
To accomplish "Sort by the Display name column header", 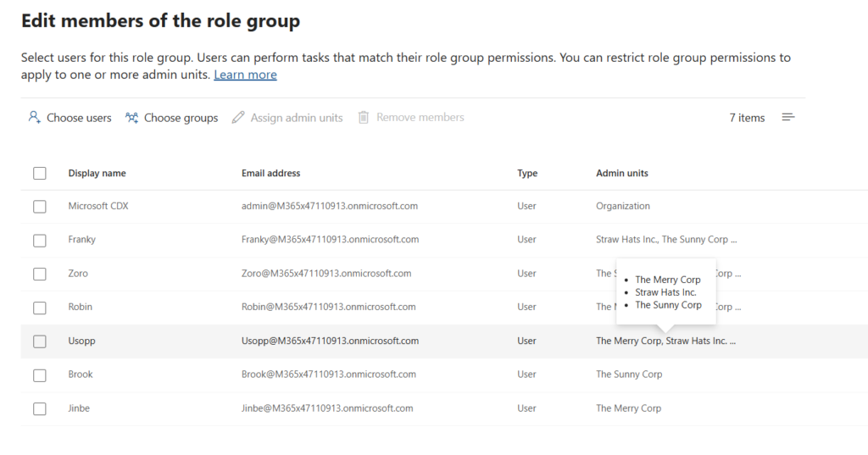I will 97,173.
